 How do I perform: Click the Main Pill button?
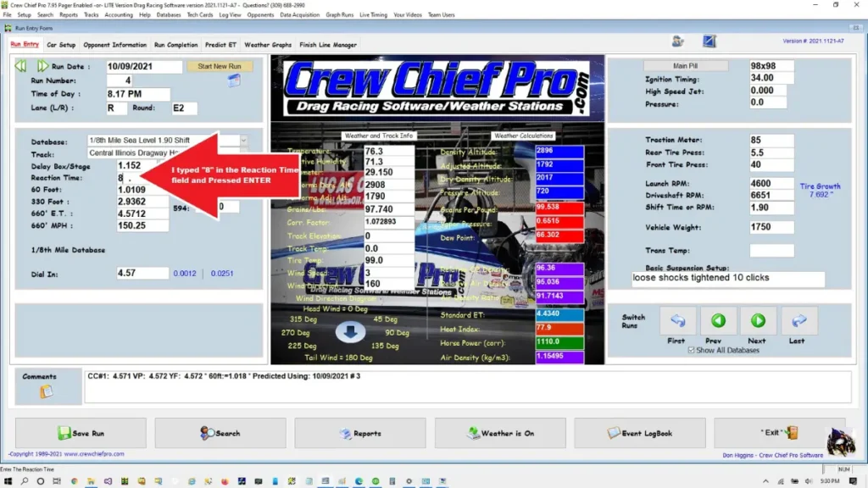[685, 66]
